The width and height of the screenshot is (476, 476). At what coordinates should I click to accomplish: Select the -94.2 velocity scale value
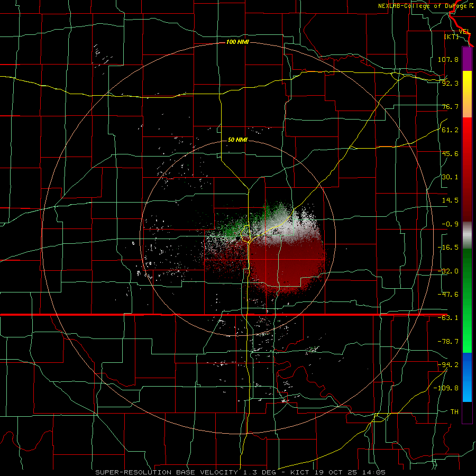tap(448, 364)
